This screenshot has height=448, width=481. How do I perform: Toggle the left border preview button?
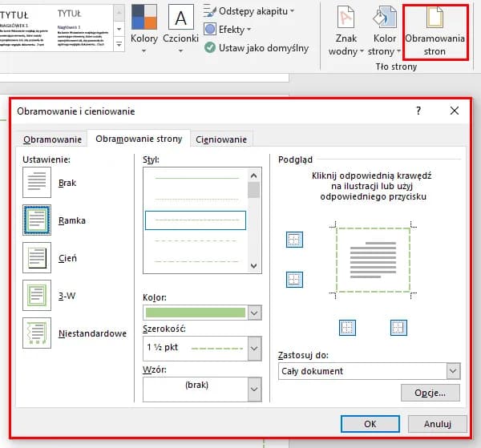(x=347, y=327)
